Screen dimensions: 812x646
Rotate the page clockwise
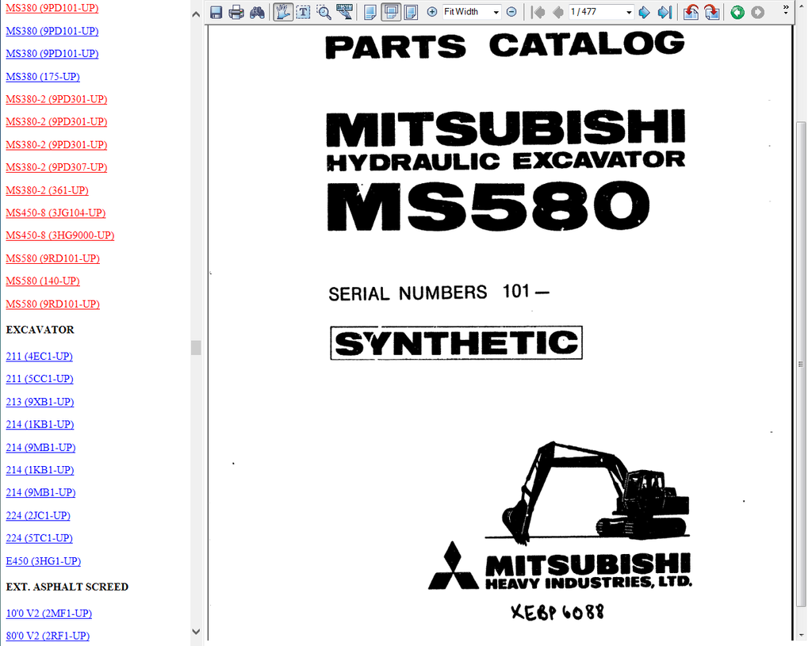(711, 12)
